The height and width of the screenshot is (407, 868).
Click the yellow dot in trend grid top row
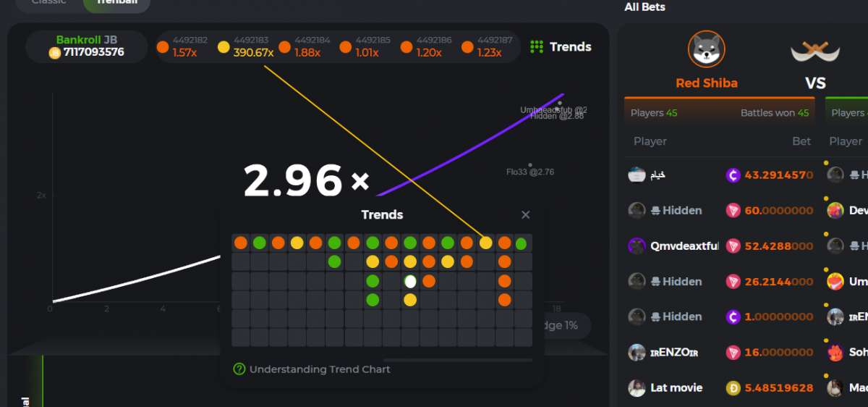point(485,243)
